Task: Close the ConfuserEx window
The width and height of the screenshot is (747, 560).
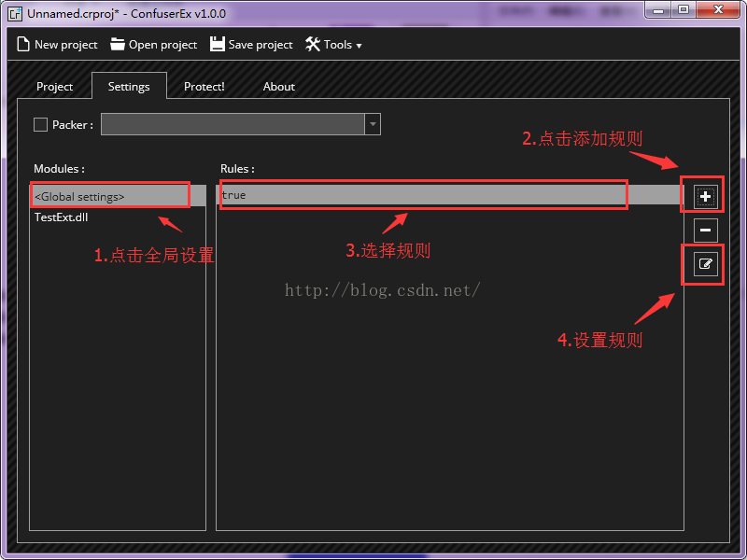Action: (718, 9)
